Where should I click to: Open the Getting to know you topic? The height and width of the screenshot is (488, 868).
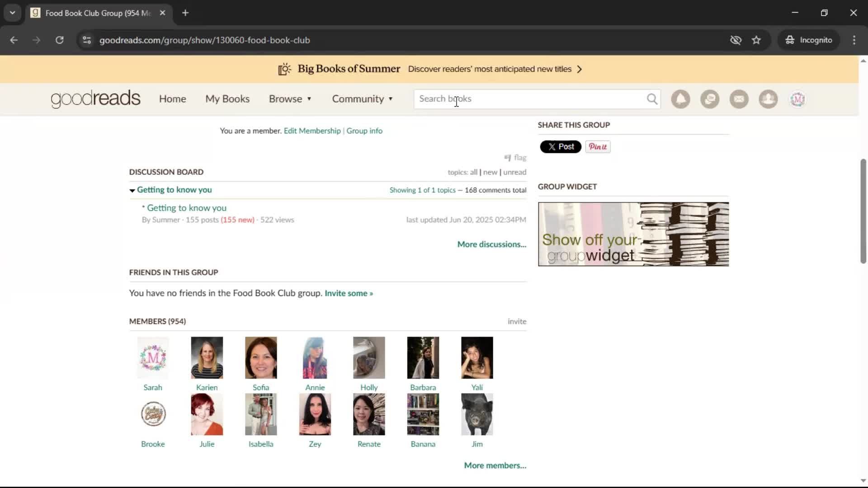coord(187,208)
